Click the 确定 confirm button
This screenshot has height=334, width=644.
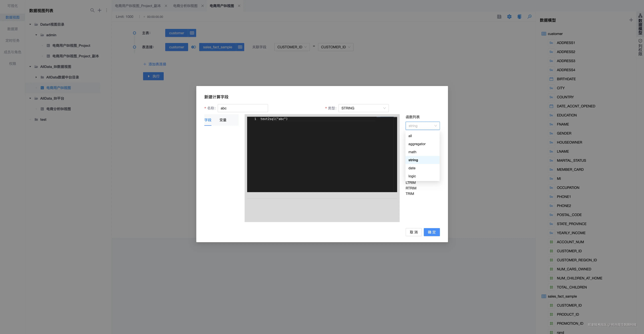(431, 232)
